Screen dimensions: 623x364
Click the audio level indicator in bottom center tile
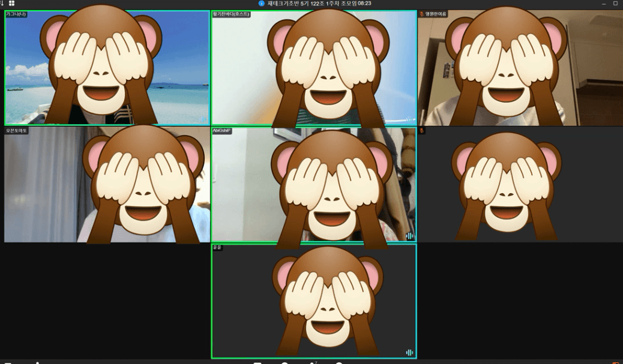tap(409, 353)
